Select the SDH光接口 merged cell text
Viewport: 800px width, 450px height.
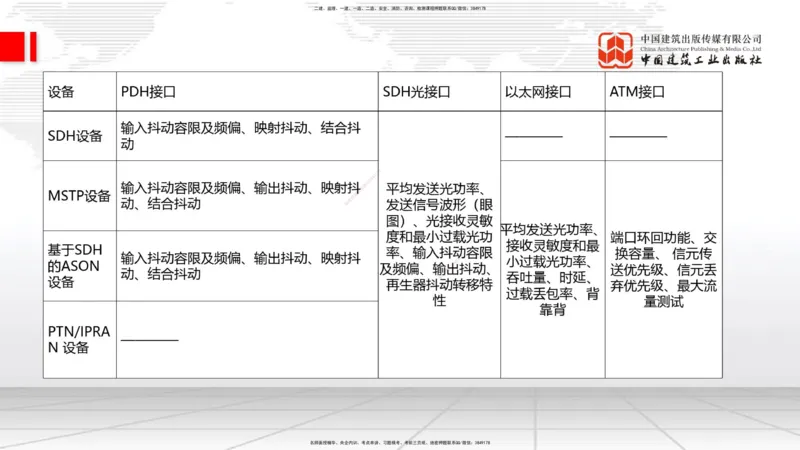(x=439, y=244)
